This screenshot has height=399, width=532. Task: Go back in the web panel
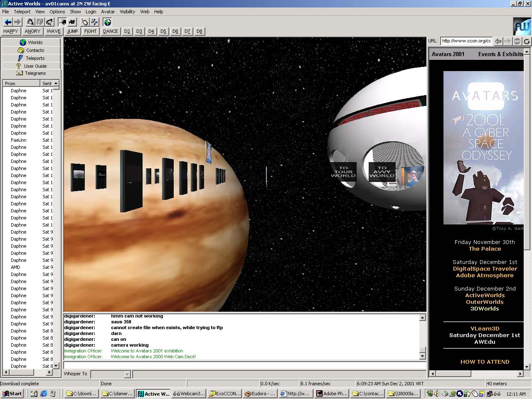pos(498,41)
